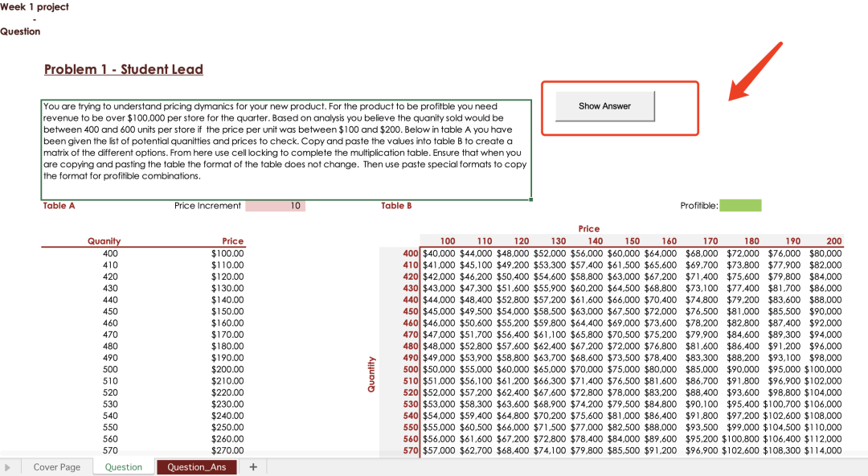Select the Price column header in Table A
The image size is (868, 476).
pos(232,241)
